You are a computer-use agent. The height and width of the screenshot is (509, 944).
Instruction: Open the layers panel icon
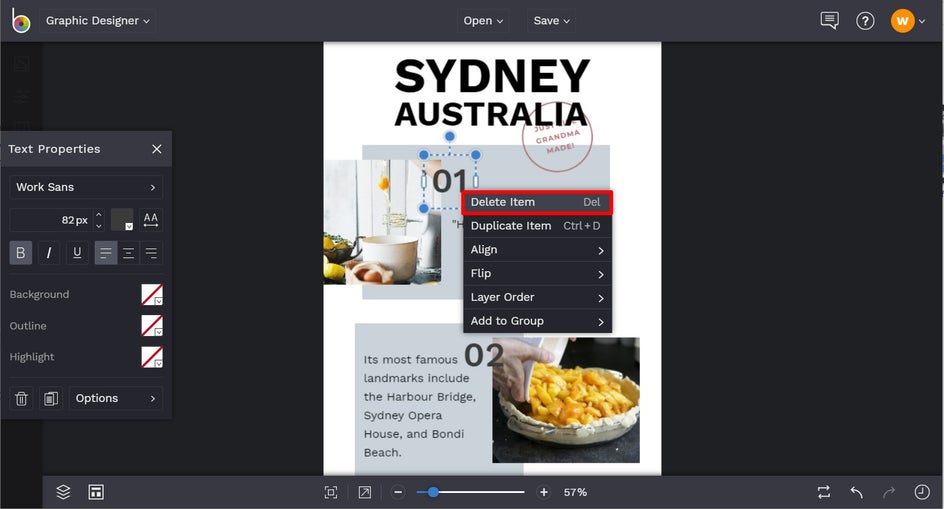point(63,492)
